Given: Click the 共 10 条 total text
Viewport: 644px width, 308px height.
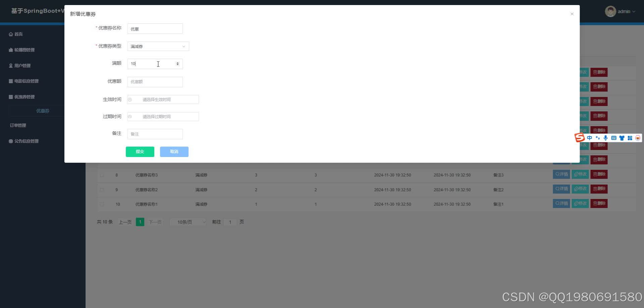Looking at the screenshot, I should pos(105,222).
